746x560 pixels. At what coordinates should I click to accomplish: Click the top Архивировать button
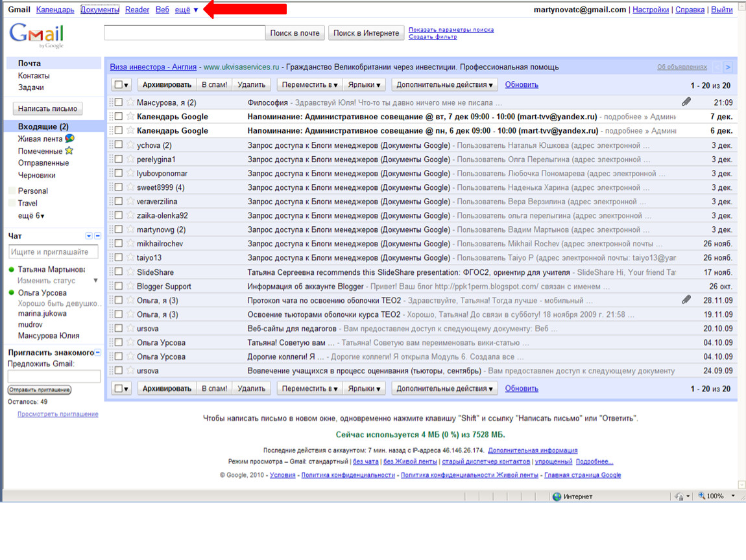click(x=167, y=85)
